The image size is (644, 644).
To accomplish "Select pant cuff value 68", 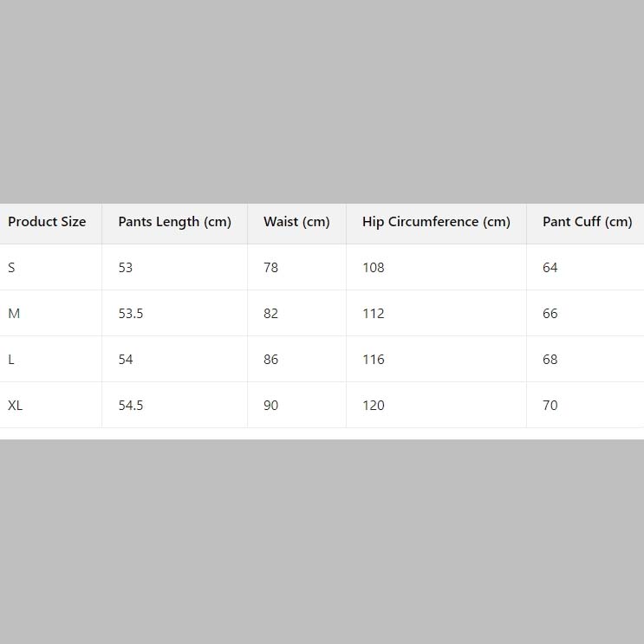I will 550,360.
